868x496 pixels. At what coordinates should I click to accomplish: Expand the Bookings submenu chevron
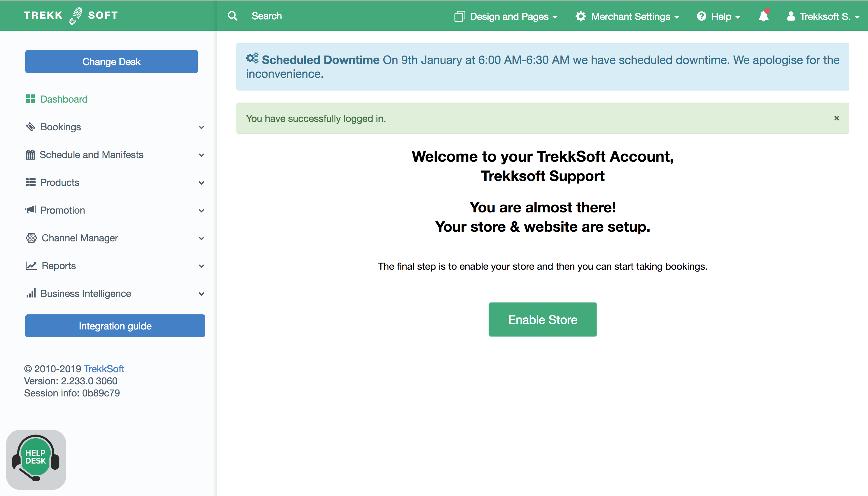(x=201, y=127)
